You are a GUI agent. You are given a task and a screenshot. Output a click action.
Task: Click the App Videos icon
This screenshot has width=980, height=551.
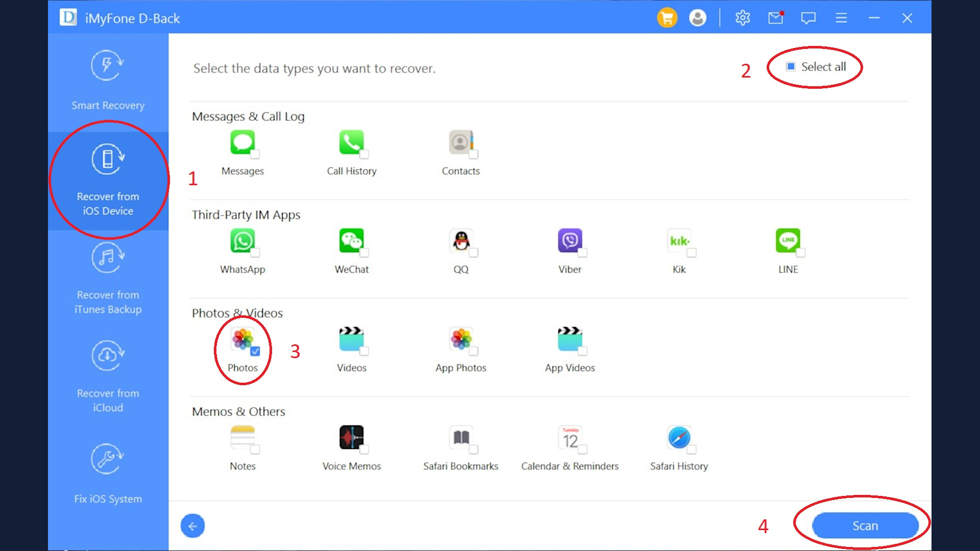coord(570,339)
